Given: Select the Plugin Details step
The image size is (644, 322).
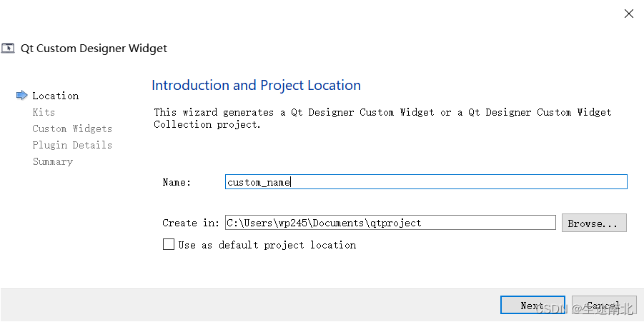Looking at the screenshot, I should (x=72, y=145).
